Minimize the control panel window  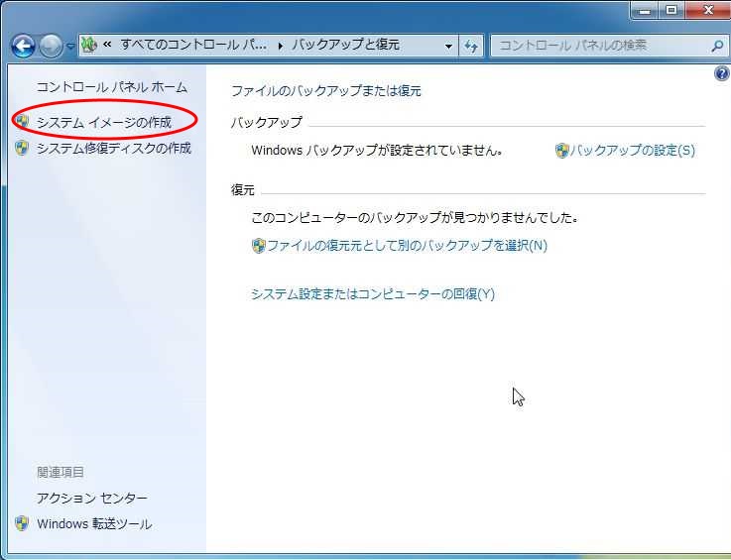pos(645,10)
